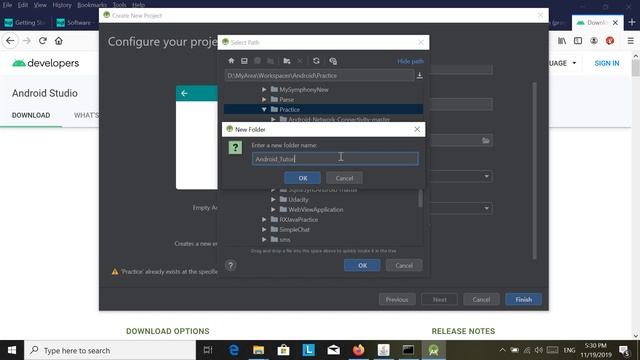640x360 pixels.
Task: Select the Practice folder row
Action: 323,109
